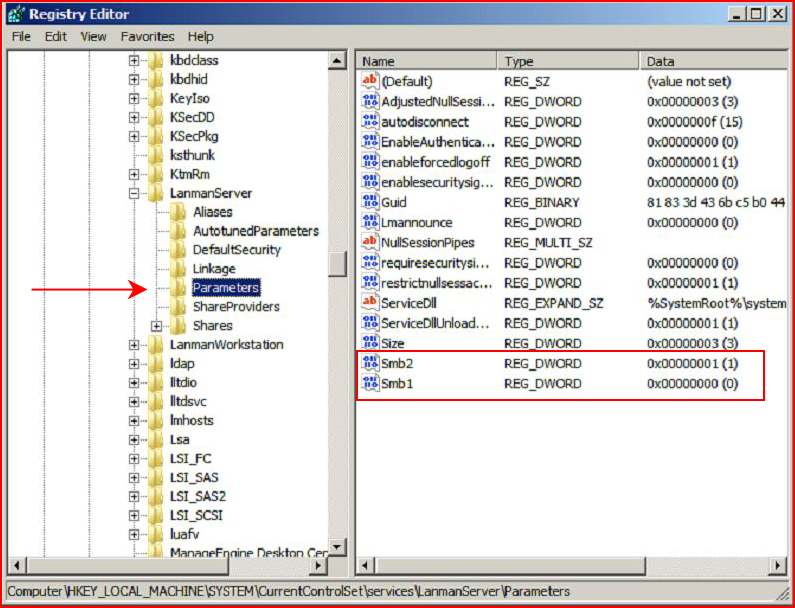This screenshot has height=608, width=795.
Task: Sort by the Type column header
Action: pyautogui.click(x=568, y=61)
